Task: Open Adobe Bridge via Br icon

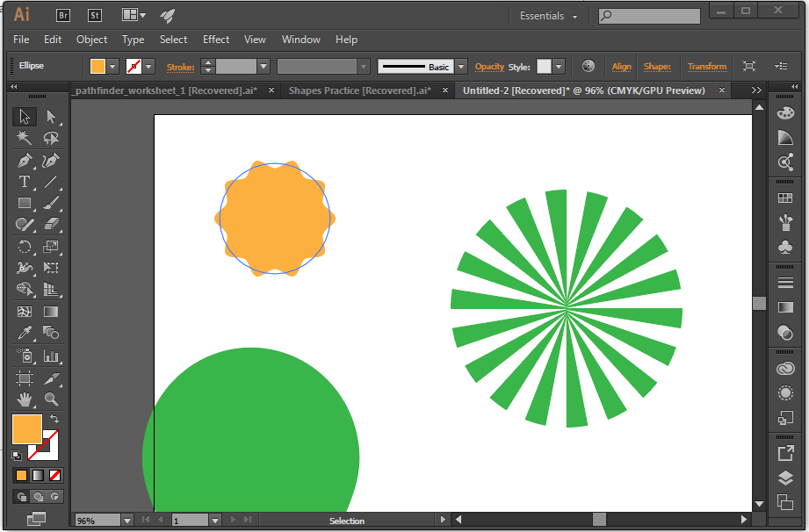Action: point(63,16)
